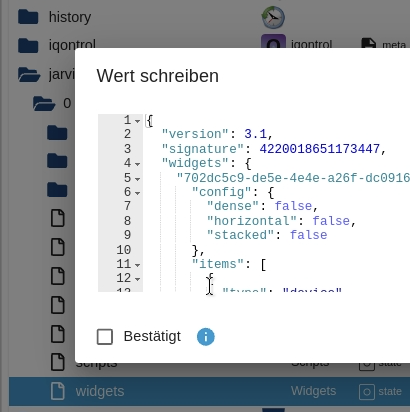
Task: Click the state type icon in widgets row
Action: [367, 392]
